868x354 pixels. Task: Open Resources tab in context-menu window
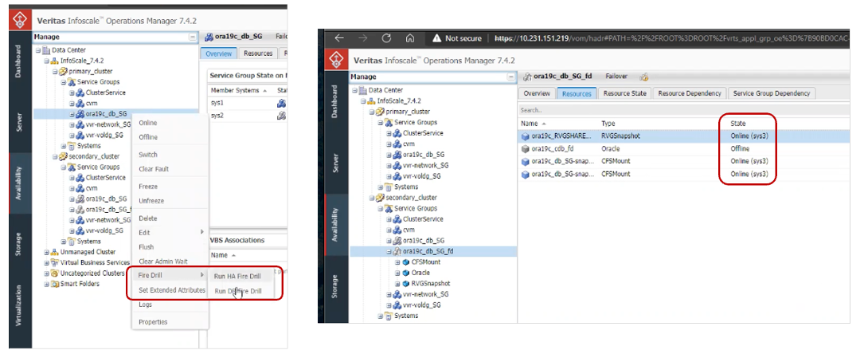click(x=258, y=53)
